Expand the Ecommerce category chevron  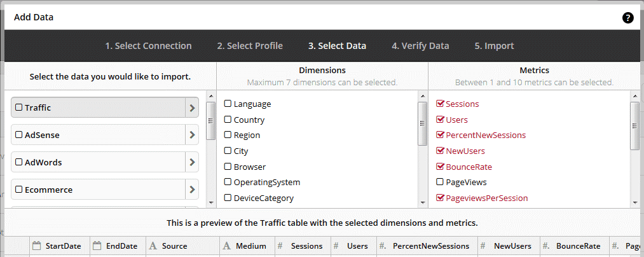point(192,190)
